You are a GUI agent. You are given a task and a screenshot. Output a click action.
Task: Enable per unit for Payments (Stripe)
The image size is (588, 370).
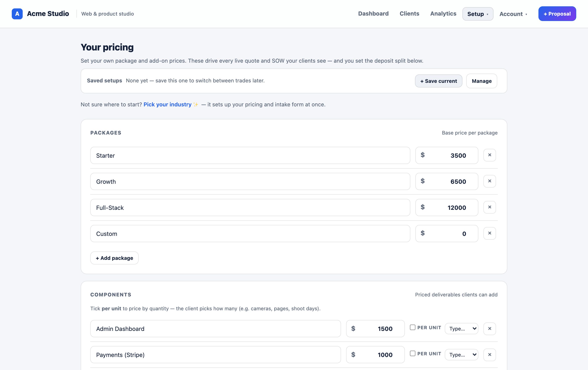pos(412,353)
